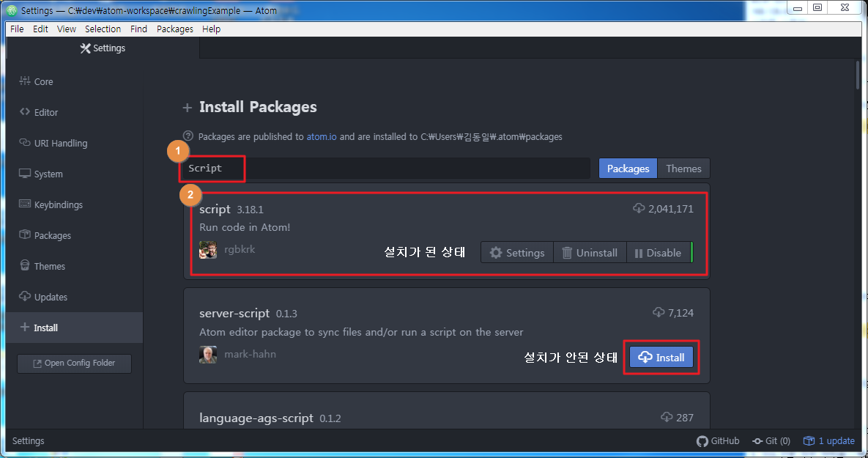Click mark-hahn author avatar
Screen dimensions: 868x458
pyautogui.click(x=208, y=355)
